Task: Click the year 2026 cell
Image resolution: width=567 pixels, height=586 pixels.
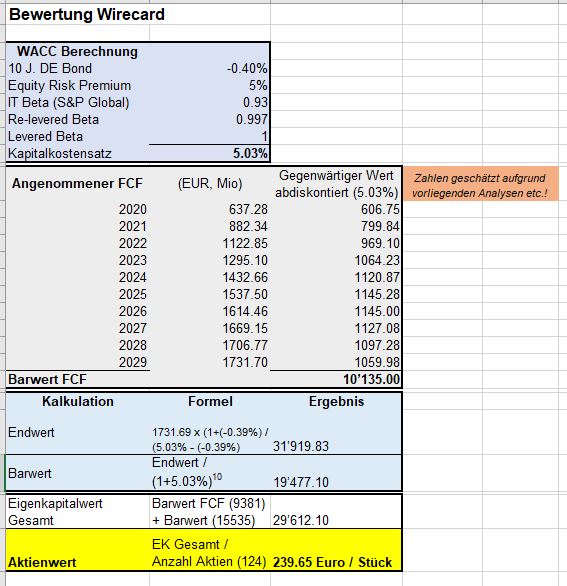Action: [133, 311]
